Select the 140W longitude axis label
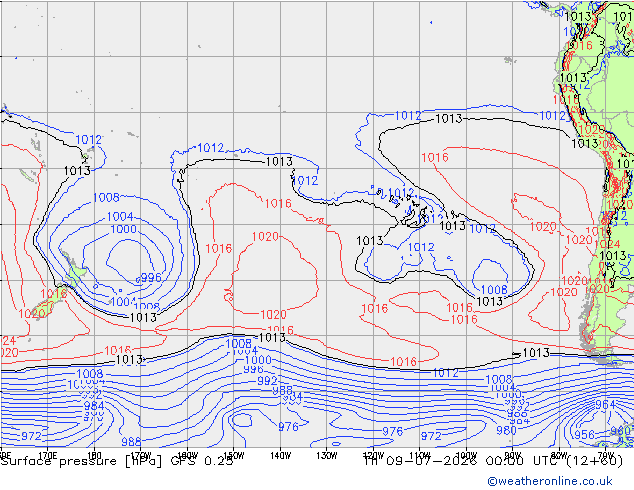 tap(281, 456)
